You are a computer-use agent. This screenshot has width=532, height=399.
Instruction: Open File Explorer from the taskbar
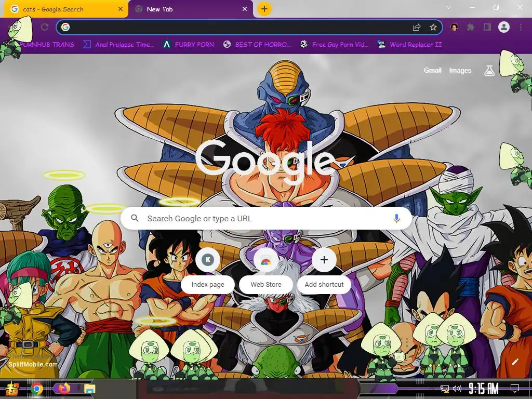point(89,388)
